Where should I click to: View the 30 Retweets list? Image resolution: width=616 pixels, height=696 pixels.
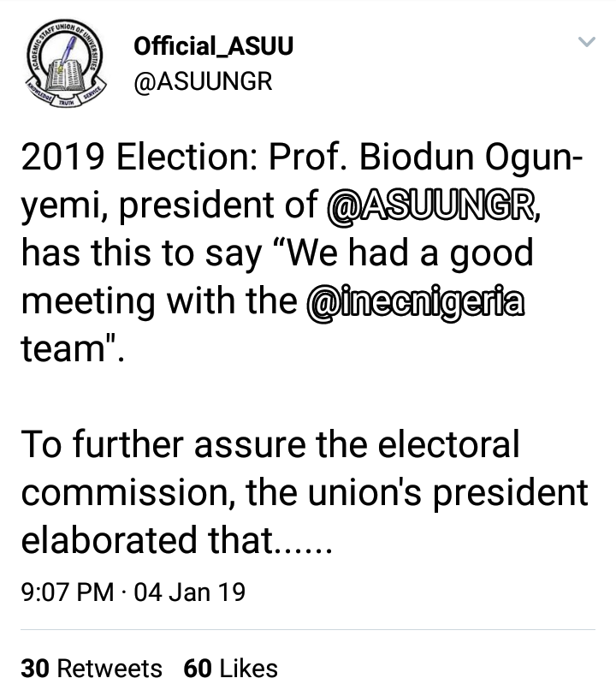click(x=92, y=668)
